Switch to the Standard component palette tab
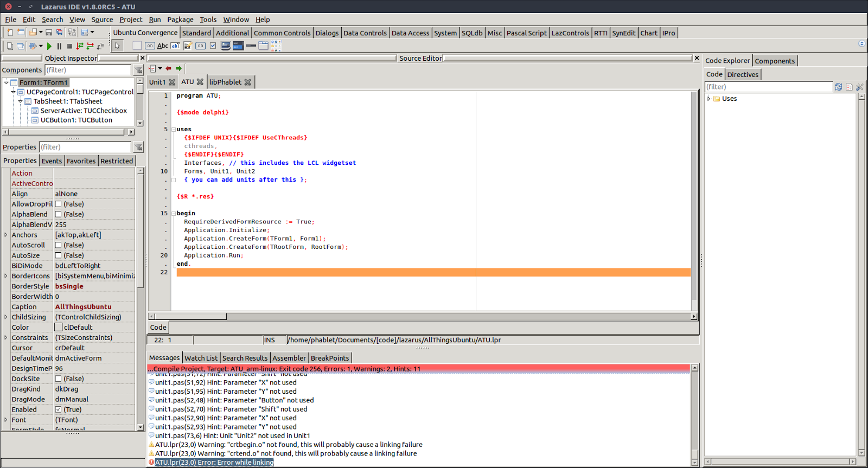868x468 pixels. click(196, 33)
